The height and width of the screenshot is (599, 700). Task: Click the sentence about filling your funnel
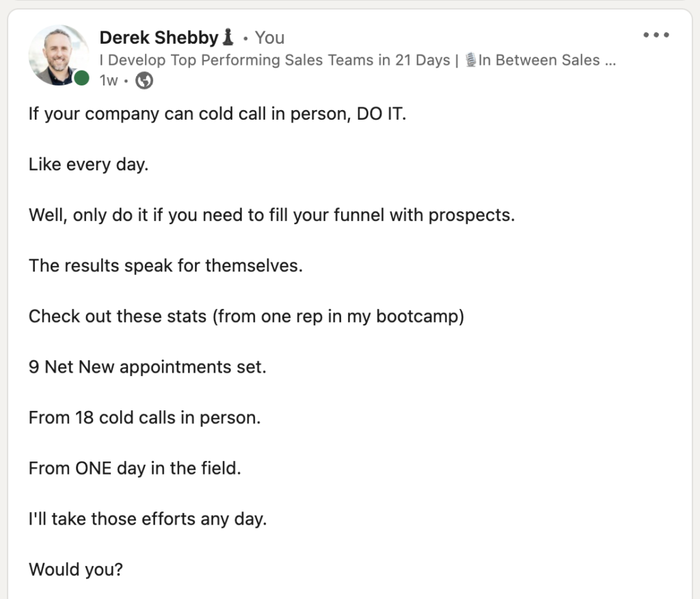(272, 215)
